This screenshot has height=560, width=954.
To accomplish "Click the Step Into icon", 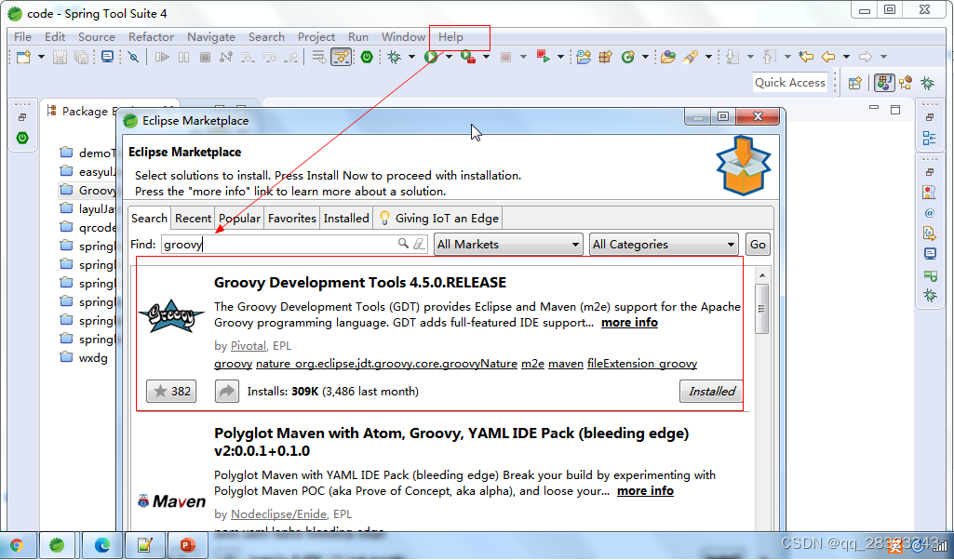I will 248,57.
